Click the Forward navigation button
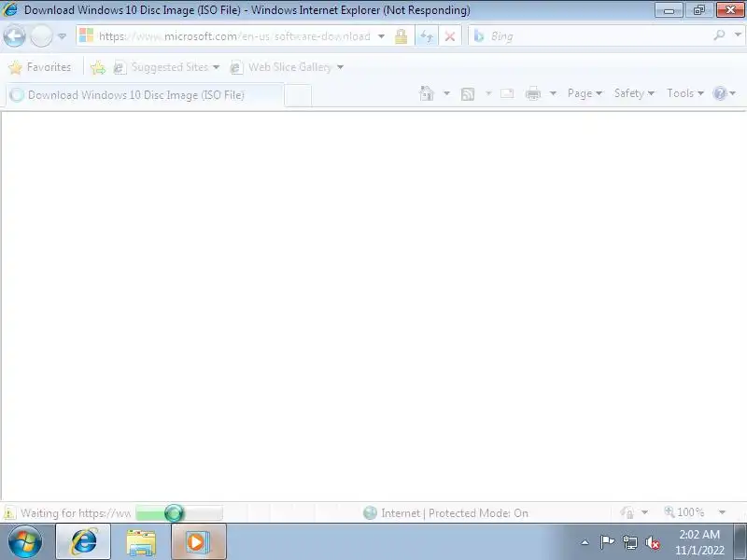The image size is (747, 560). tap(41, 36)
